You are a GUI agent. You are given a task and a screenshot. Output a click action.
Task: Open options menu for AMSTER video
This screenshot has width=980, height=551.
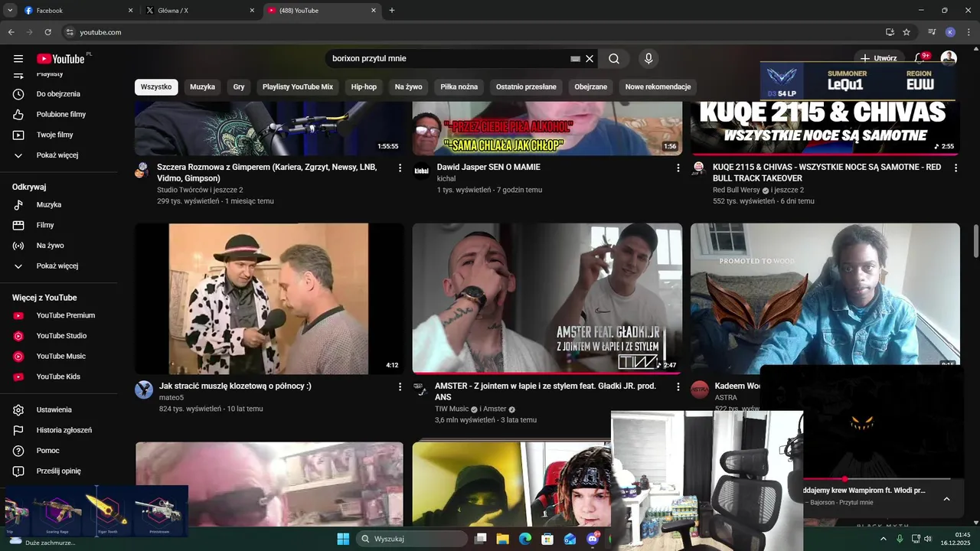point(678,387)
